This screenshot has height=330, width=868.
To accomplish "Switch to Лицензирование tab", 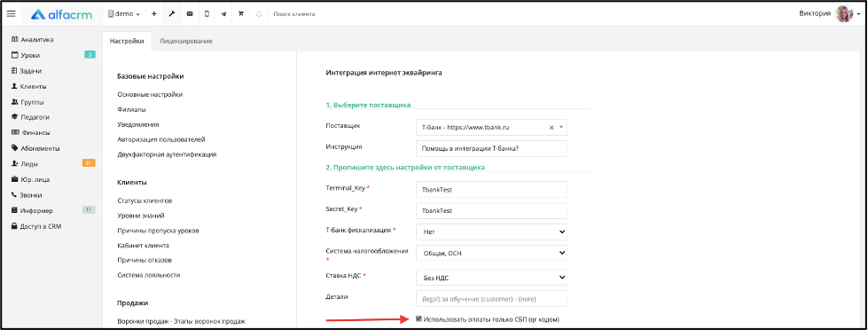I will [x=185, y=41].
